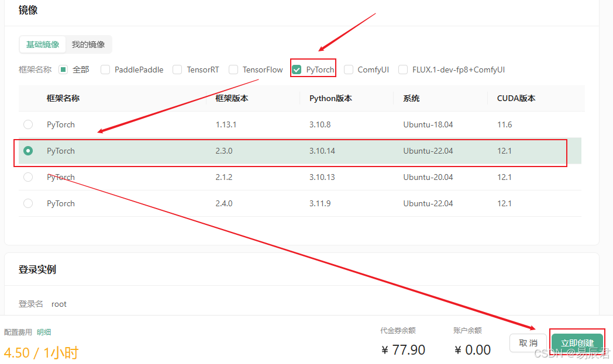Click the Ubuntu-20.04 system cell
This screenshot has width=613, height=364.
point(428,177)
